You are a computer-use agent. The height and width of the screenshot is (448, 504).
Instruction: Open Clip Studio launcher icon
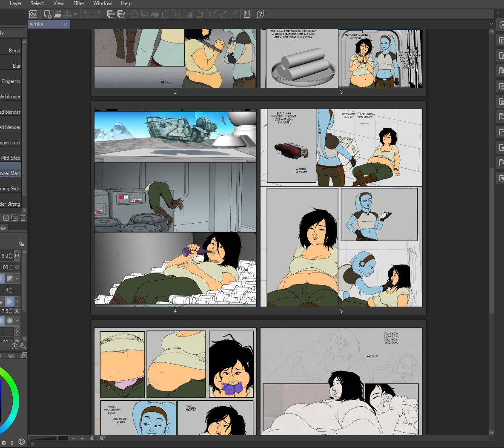(x=33, y=14)
